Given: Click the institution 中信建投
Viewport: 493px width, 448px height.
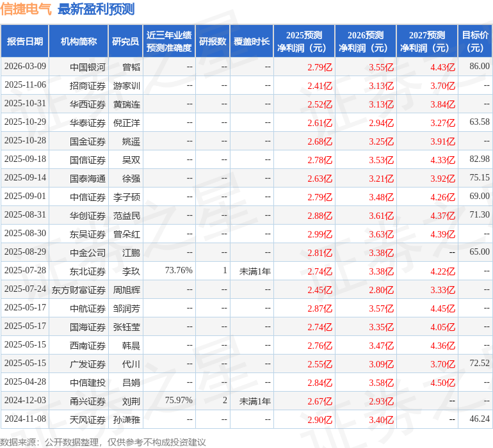Looking at the screenshot, I should [88, 382].
